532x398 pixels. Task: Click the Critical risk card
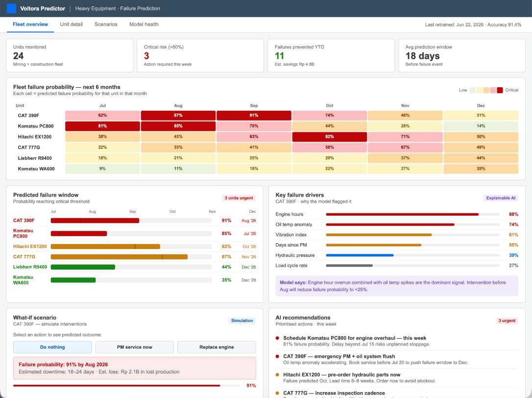[200, 55]
